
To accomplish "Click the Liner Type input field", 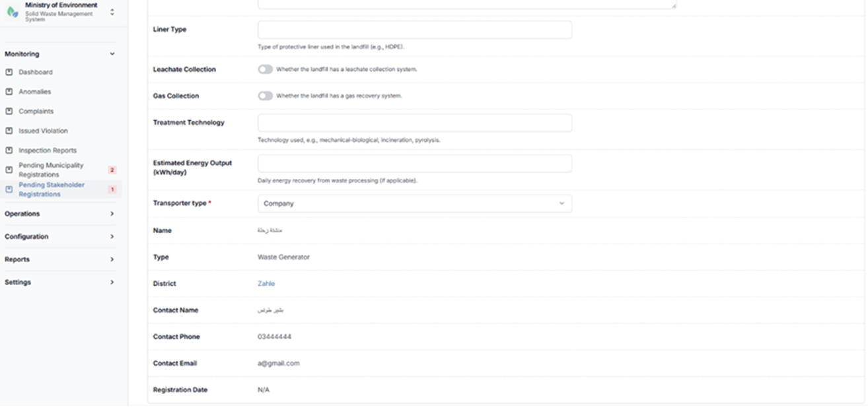I will (414, 30).
